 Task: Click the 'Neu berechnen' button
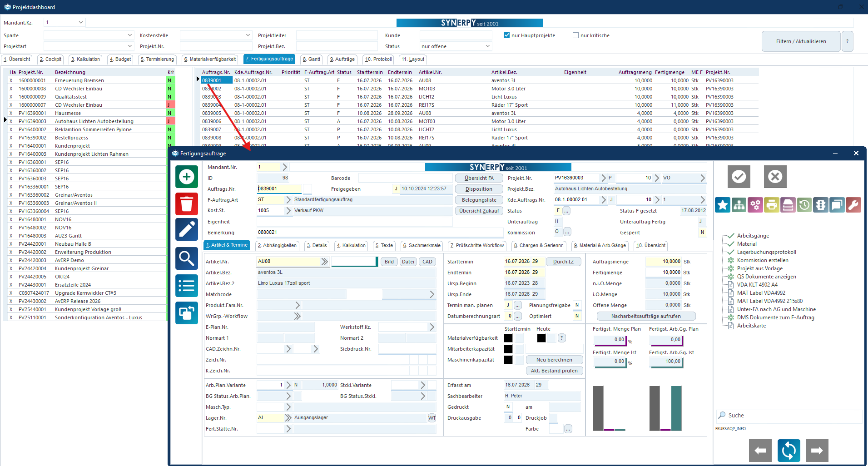coord(554,360)
